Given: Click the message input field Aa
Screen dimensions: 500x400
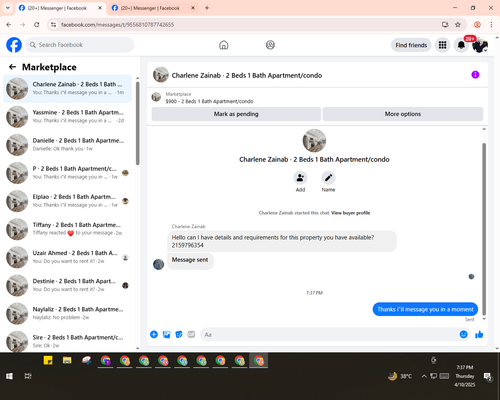Looking at the screenshot, I should (328, 334).
